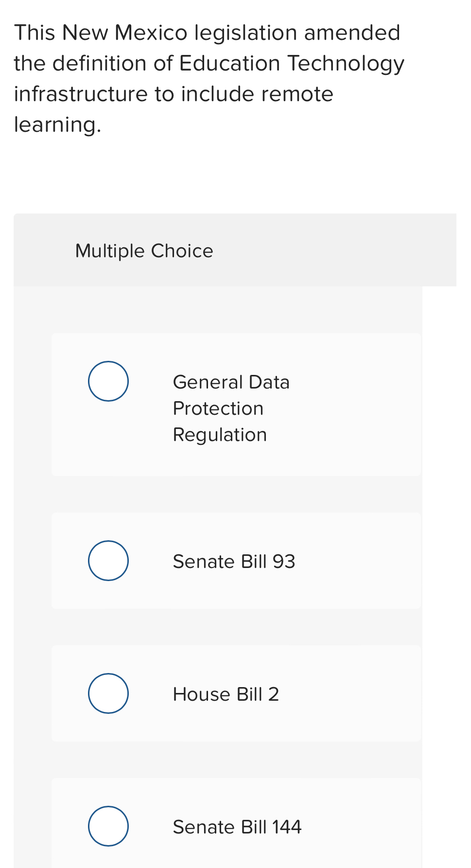Click the Senate Bill 144 option text
The image size is (471, 868).
tap(237, 826)
